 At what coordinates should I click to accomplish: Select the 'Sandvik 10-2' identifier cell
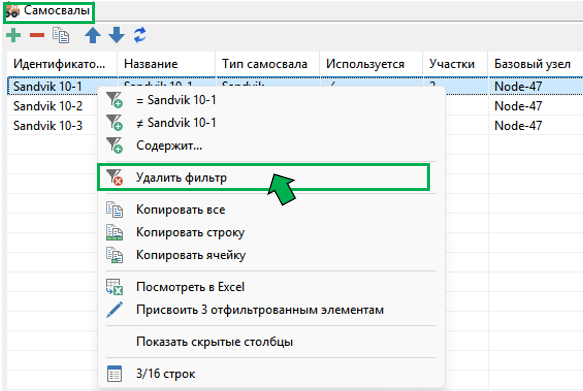(52, 106)
